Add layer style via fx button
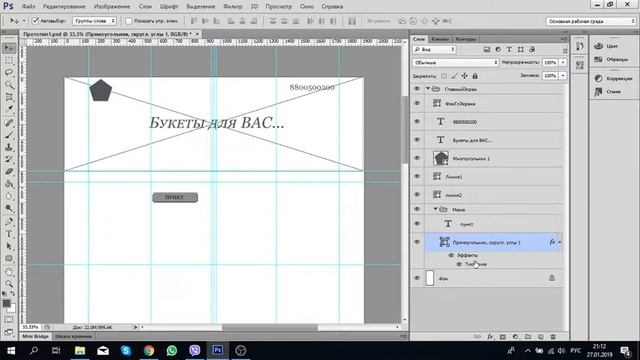The image size is (640, 360). coord(490,337)
